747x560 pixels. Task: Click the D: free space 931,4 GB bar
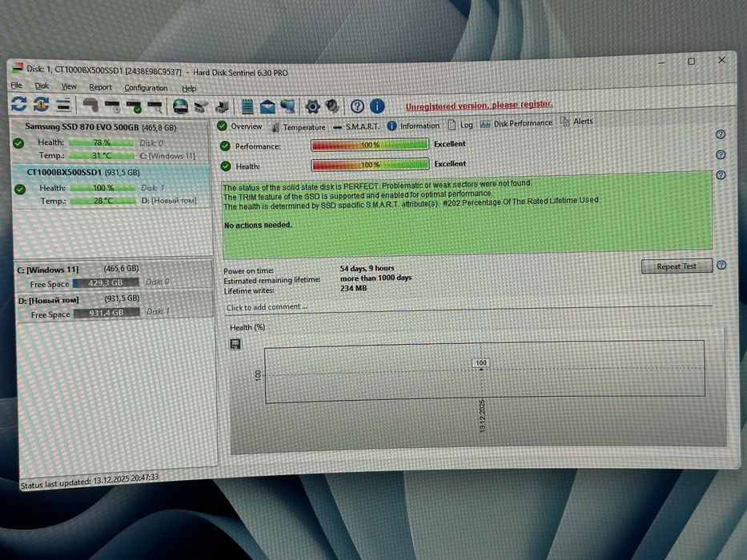coord(106,313)
